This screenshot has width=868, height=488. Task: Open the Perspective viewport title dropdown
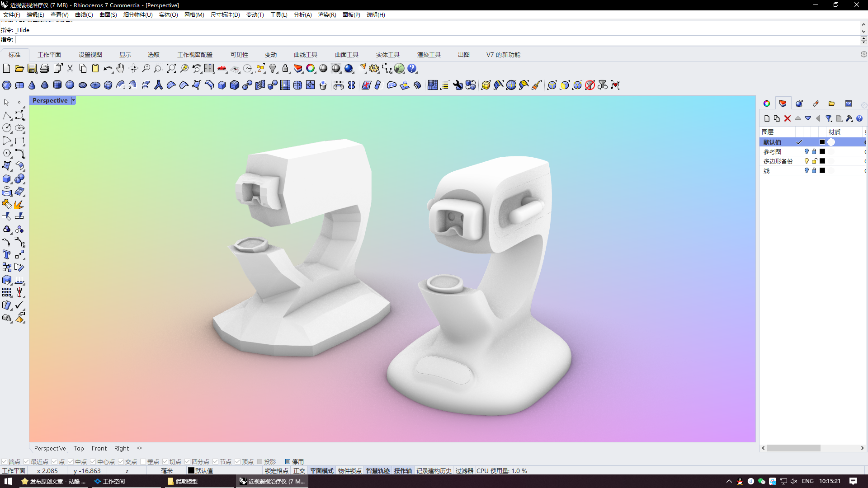tap(73, 100)
